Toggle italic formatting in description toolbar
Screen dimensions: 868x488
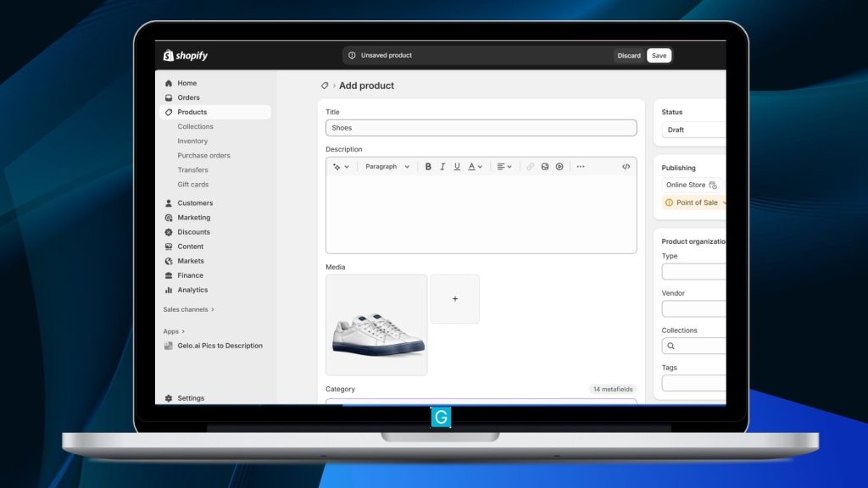tap(442, 167)
